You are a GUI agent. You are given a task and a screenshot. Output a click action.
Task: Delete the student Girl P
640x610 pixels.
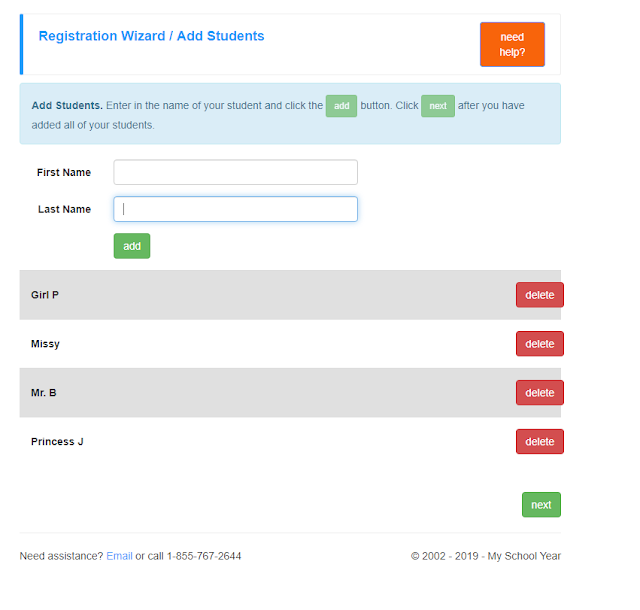click(540, 295)
